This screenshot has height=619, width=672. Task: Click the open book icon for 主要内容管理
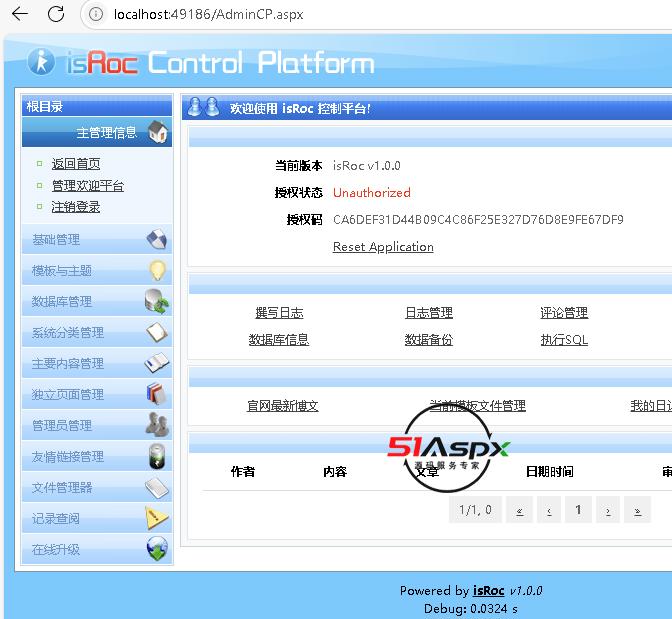click(x=157, y=363)
